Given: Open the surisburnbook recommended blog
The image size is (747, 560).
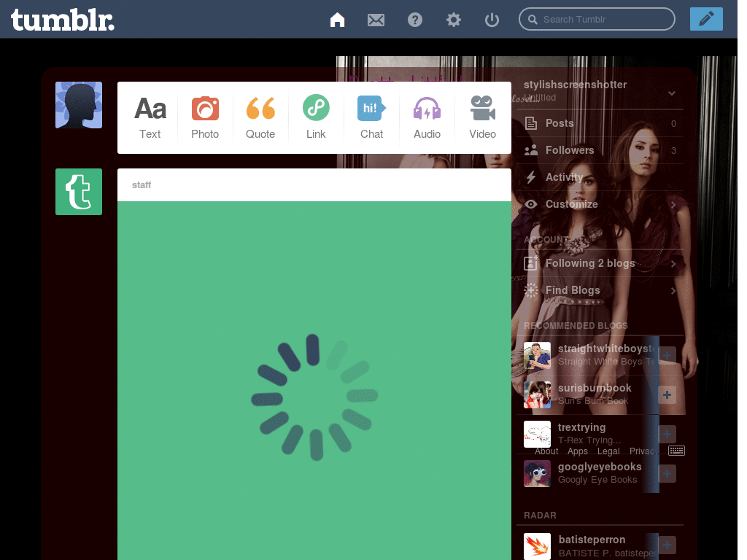Looking at the screenshot, I should 595,388.
